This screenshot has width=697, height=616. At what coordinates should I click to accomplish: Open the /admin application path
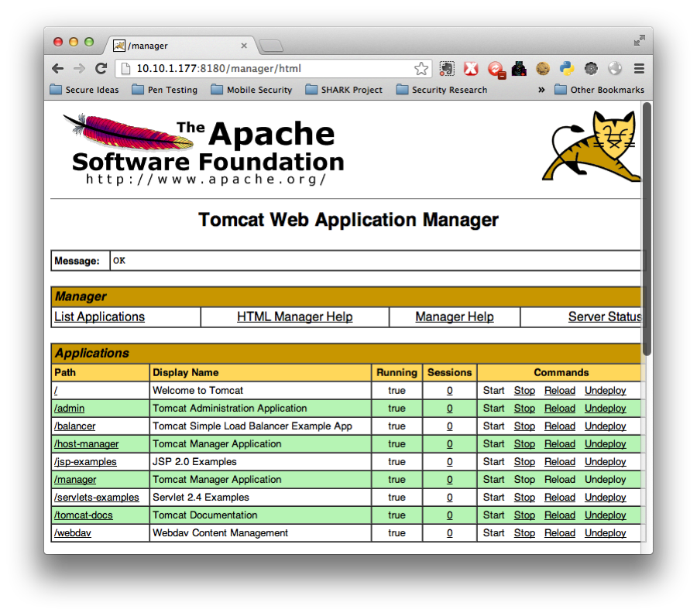tap(70, 408)
